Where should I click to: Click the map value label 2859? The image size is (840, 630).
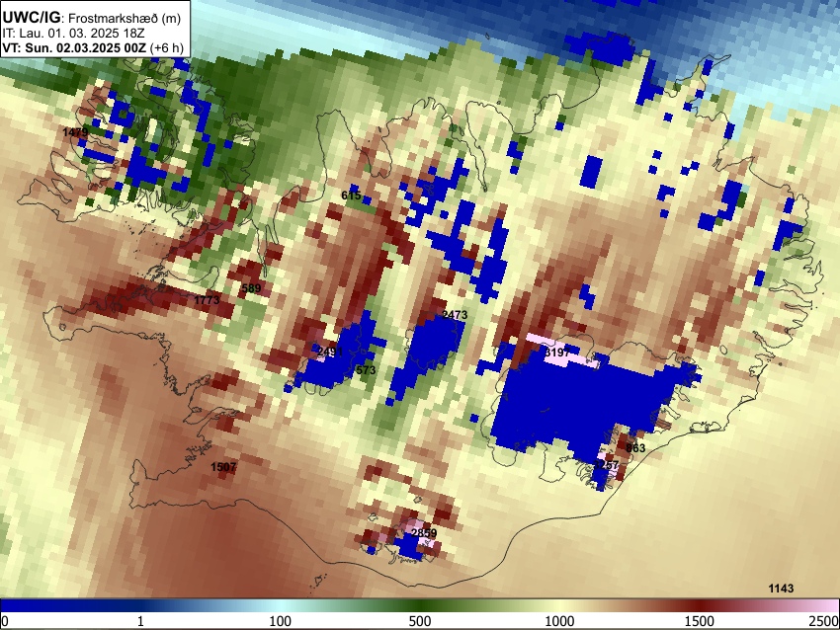click(424, 532)
